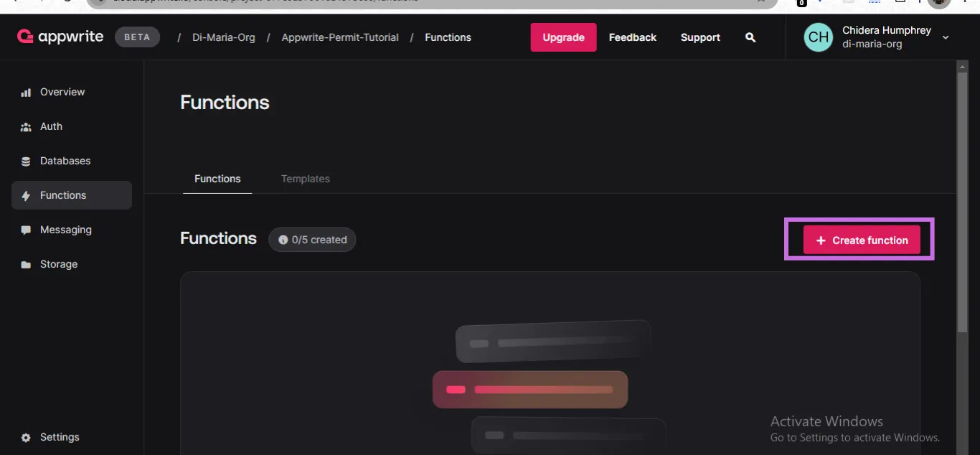Click the Overview bar chart icon

coord(26,93)
